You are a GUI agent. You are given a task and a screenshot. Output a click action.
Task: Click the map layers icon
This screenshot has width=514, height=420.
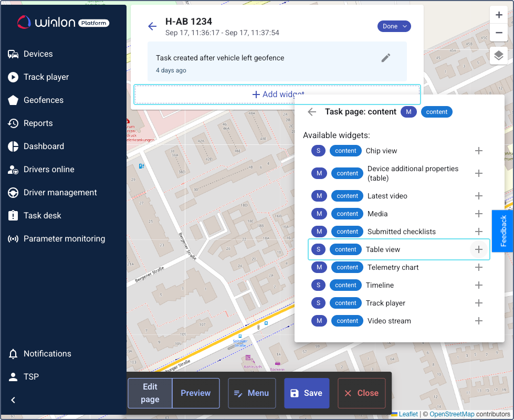tap(498, 55)
